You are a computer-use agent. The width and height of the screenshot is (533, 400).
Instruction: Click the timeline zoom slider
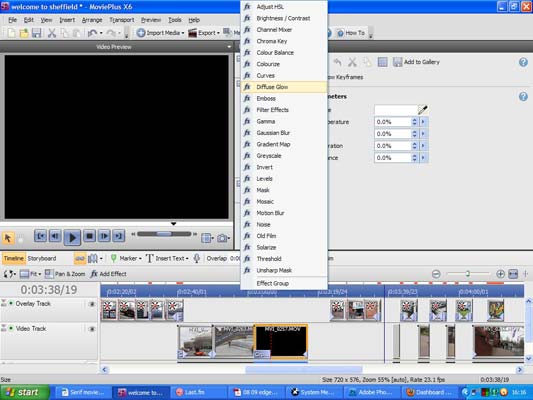(x=468, y=274)
